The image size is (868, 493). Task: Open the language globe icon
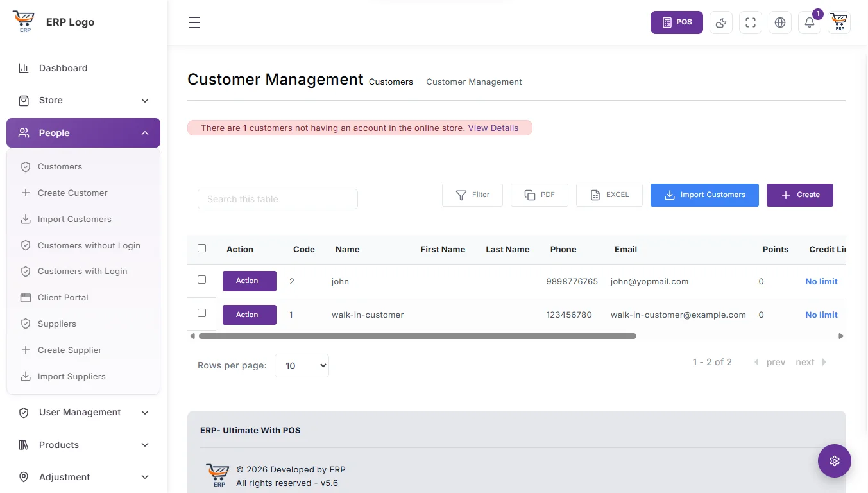click(780, 22)
